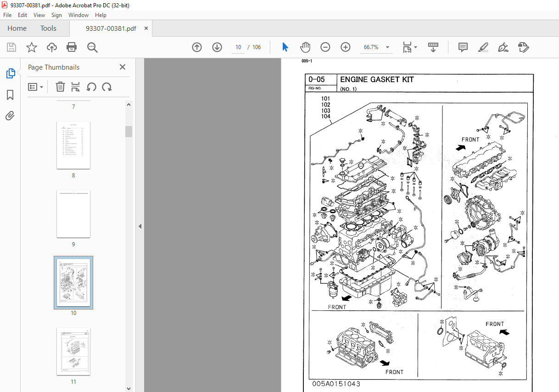The image size is (559, 392).
Task: Choose the Selection arrow tool
Action: pyautogui.click(x=285, y=47)
